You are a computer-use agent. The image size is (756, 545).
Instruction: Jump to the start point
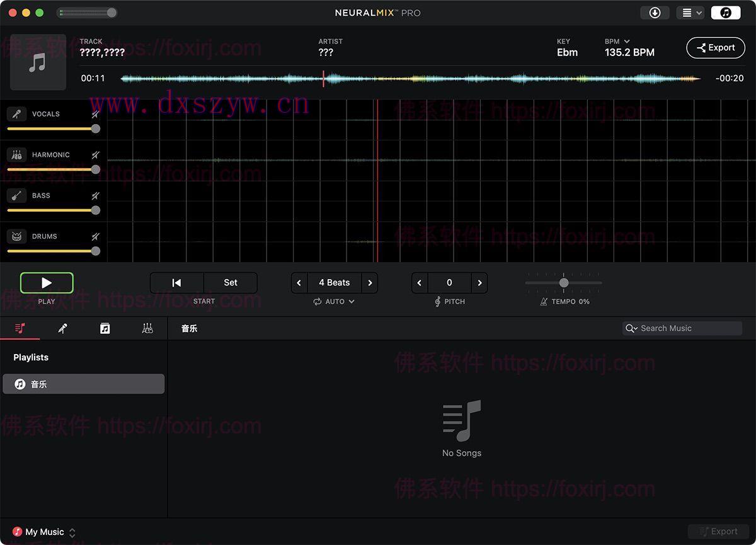pos(177,283)
